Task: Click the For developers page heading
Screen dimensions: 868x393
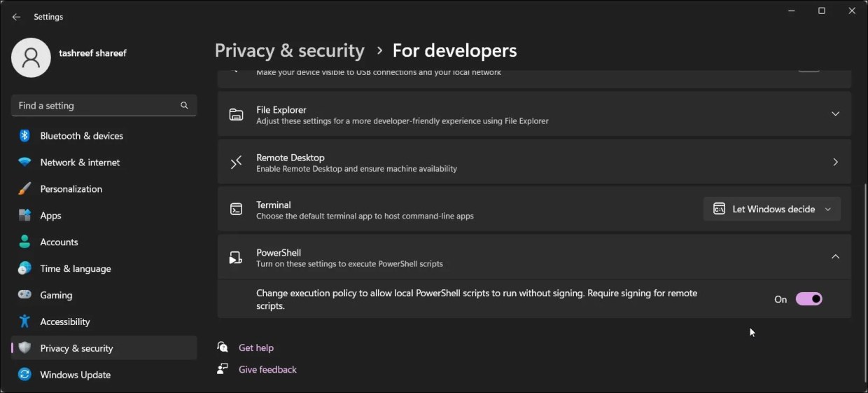Action: 455,51
